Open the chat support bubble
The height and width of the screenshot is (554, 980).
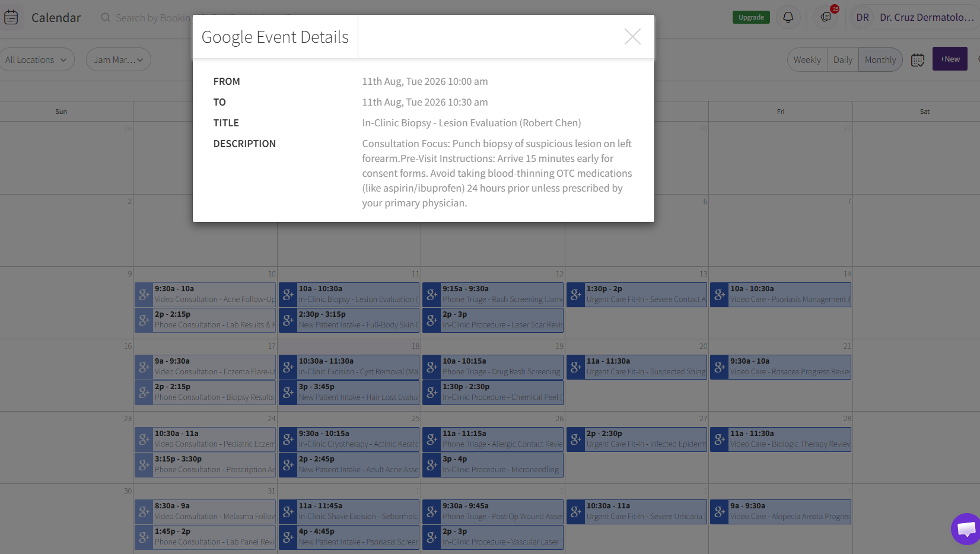(966, 528)
